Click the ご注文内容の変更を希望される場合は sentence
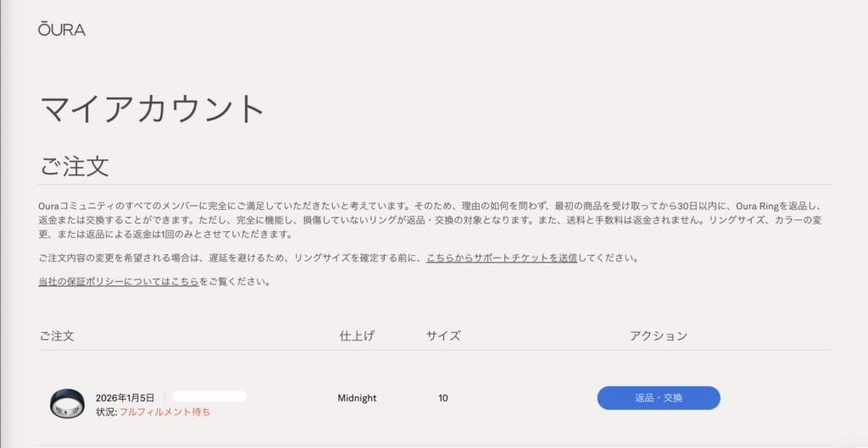The image size is (868, 448). 229,258
